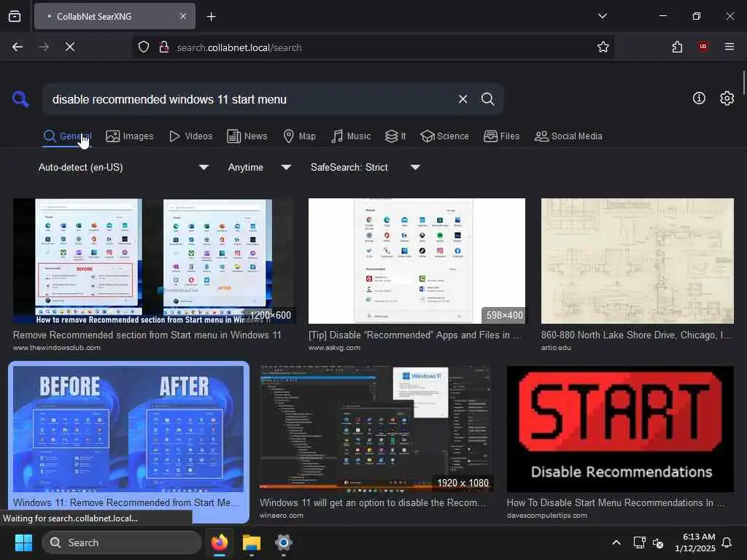747x560 pixels.
Task: Go back with the browser back arrow
Action: 18,47
